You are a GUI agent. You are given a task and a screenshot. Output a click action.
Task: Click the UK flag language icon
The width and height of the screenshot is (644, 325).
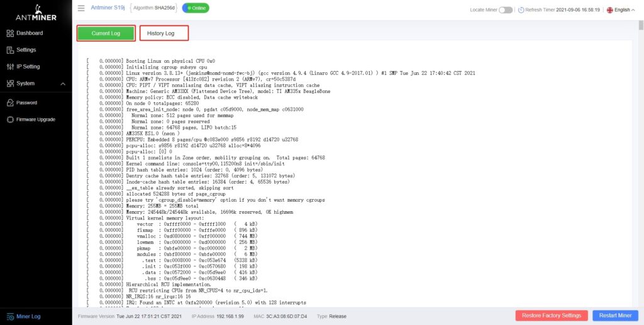[x=610, y=10]
